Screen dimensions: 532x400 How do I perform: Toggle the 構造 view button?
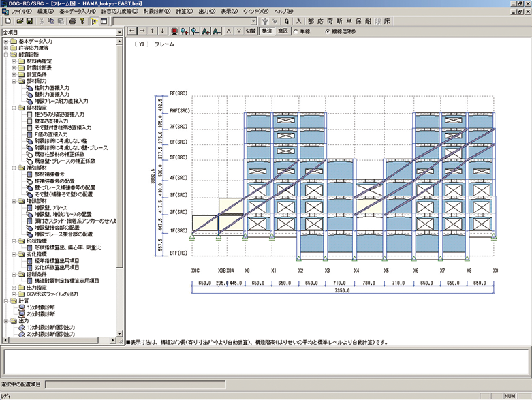267,31
